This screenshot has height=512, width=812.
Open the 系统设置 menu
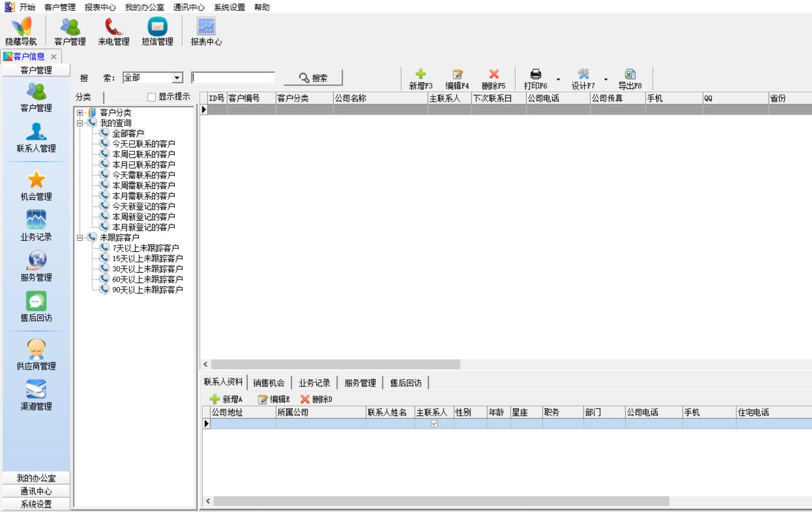229,7
